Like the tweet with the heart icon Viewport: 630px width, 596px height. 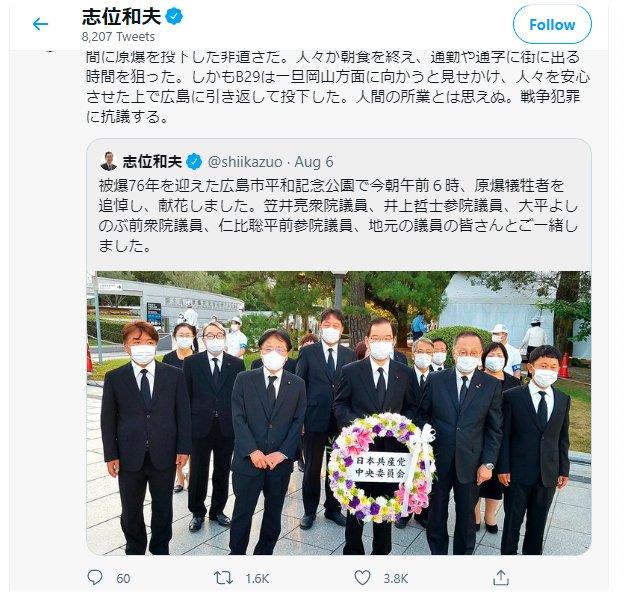click(x=362, y=578)
